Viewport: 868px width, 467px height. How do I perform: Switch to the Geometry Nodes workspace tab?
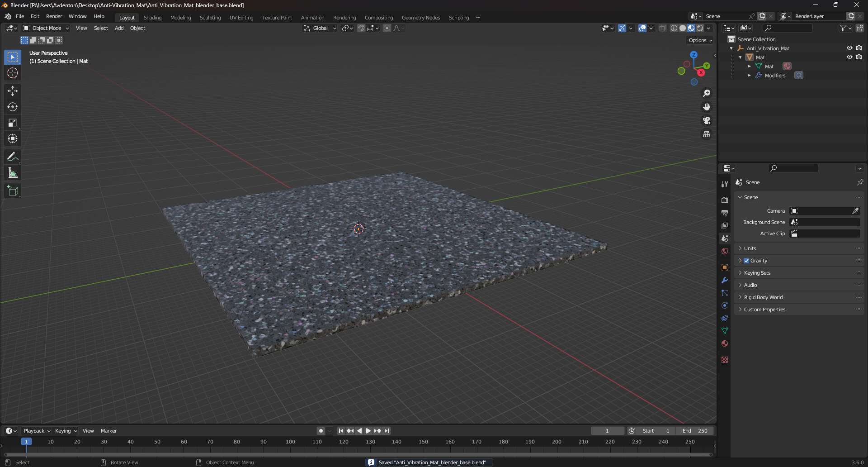pyautogui.click(x=420, y=18)
